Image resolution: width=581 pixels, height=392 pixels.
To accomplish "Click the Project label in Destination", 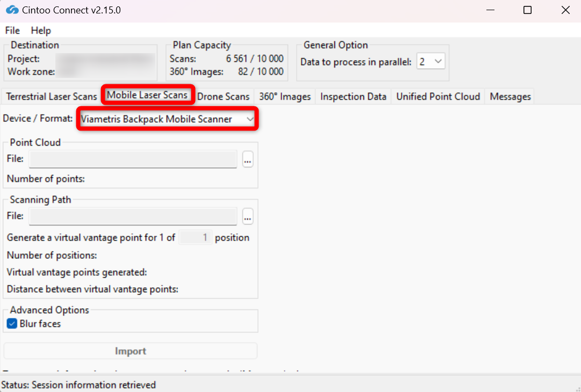I will pyautogui.click(x=24, y=59).
